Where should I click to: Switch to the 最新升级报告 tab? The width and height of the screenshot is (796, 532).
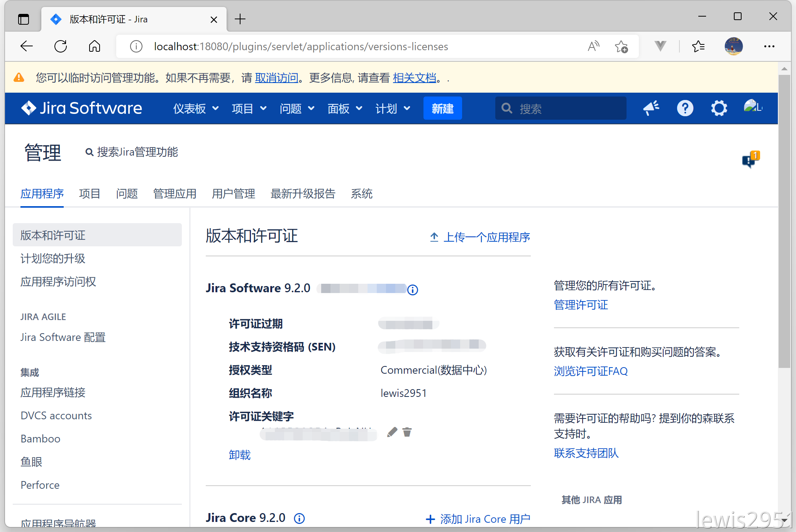(x=303, y=193)
